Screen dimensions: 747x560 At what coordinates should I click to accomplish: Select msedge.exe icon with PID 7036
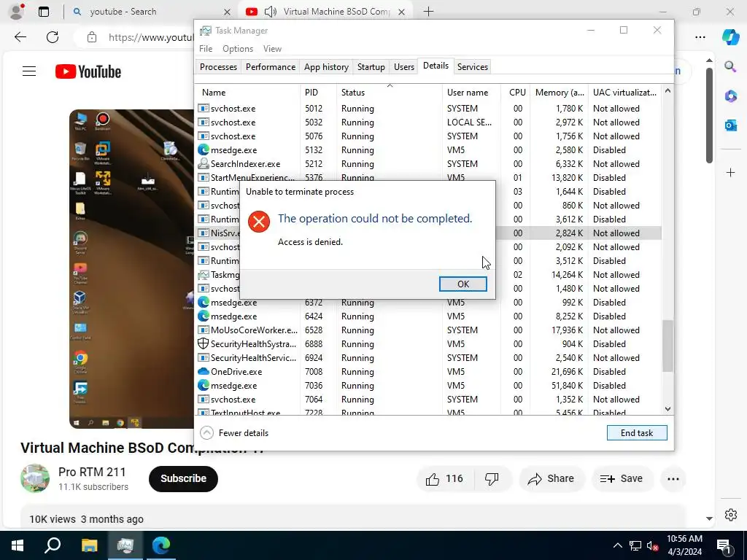204,385
